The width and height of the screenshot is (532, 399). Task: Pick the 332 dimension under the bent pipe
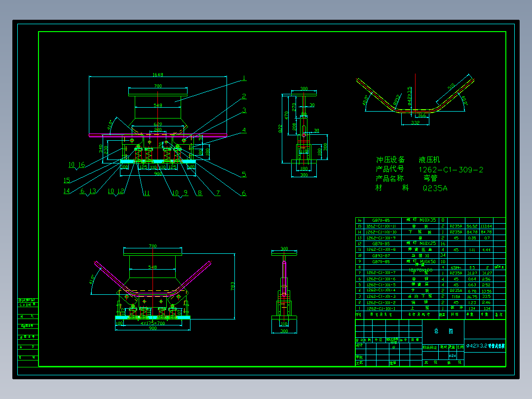416,122
